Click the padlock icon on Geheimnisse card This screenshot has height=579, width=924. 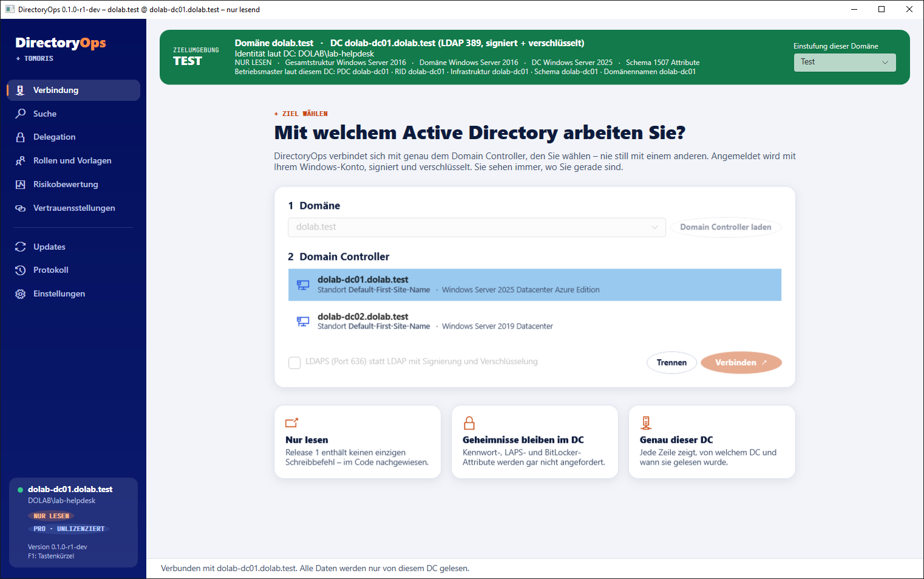(x=469, y=423)
